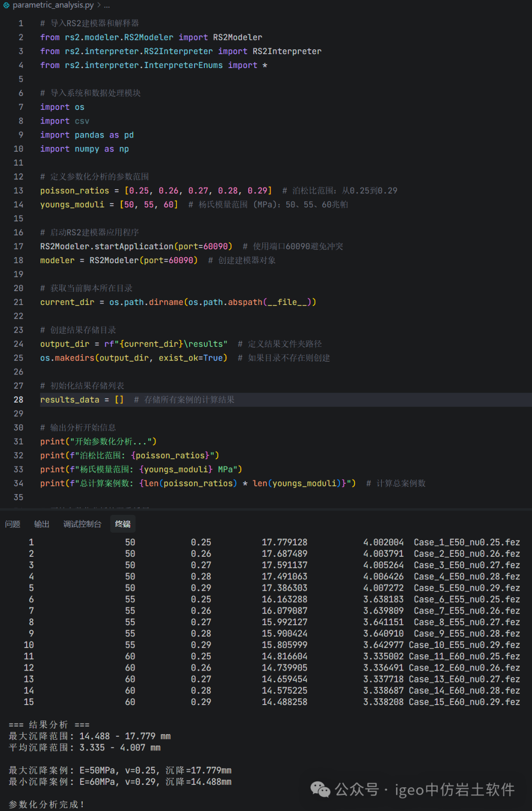Click Case_1_E50_nu0.25.fez in the terminal output
This screenshot has height=811, width=532.
tap(466, 542)
